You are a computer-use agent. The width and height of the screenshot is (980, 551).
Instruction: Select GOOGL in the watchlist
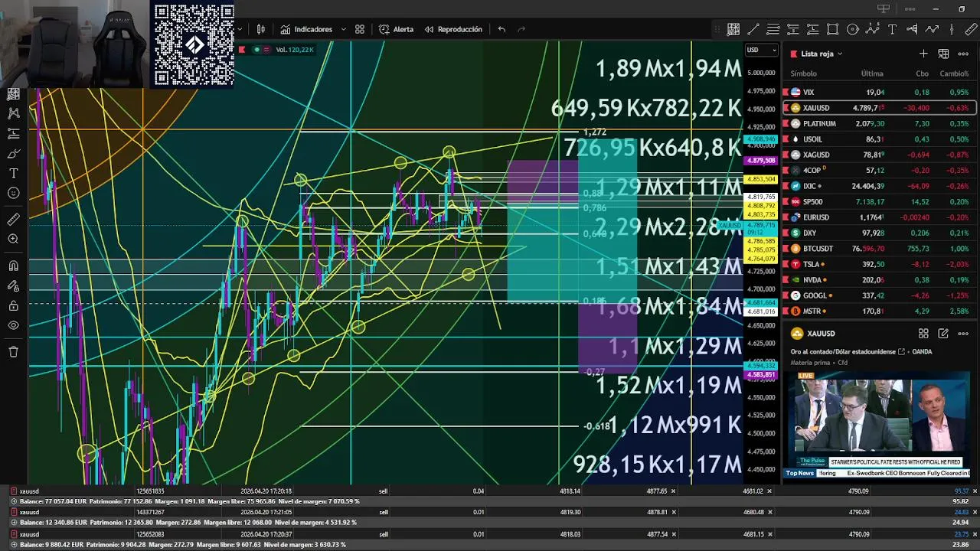[879, 295]
